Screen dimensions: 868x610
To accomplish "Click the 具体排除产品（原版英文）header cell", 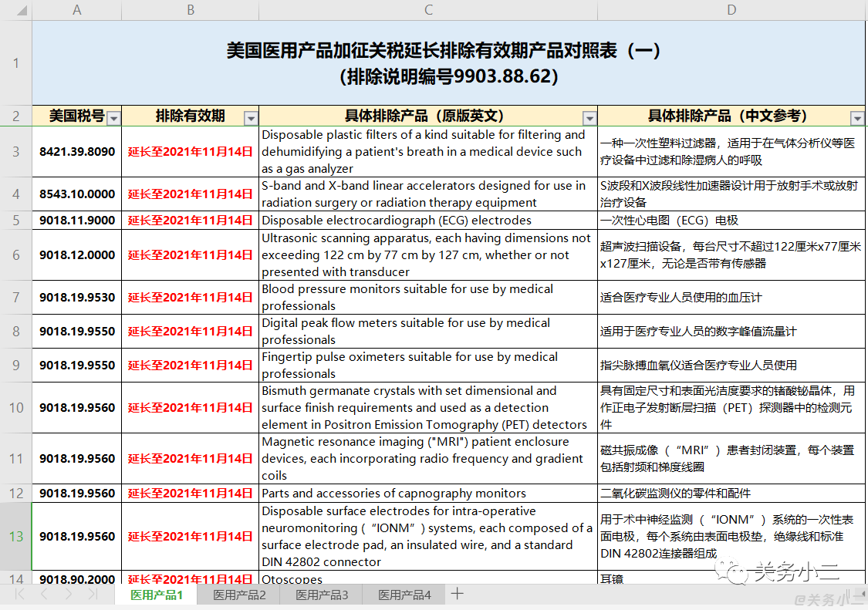I will 428,116.
